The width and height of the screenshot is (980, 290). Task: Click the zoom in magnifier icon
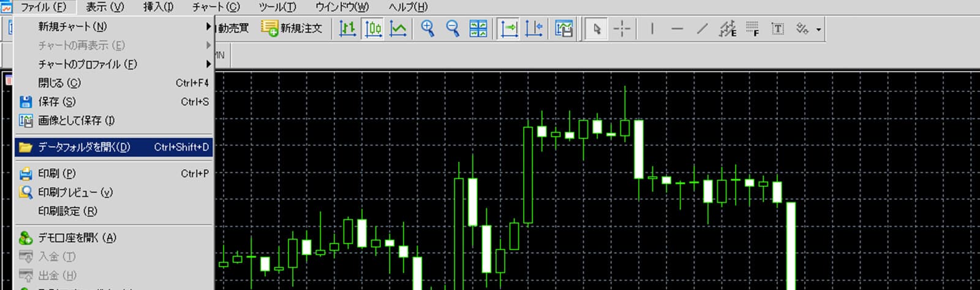click(428, 29)
